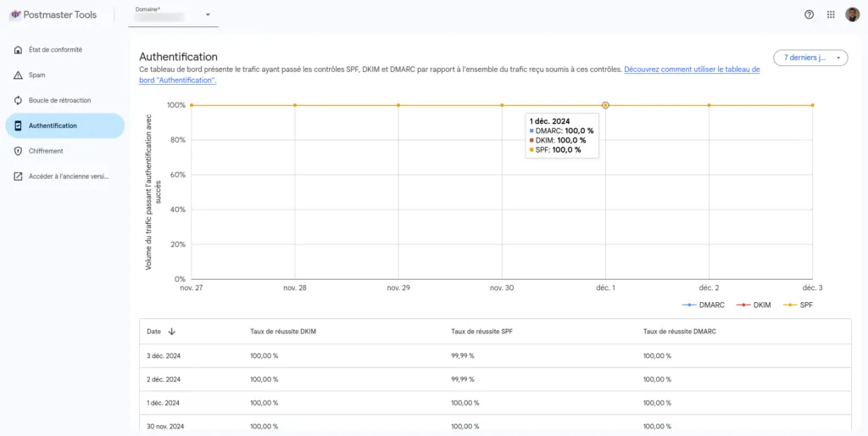This screenshot has height=436, width=868.
Task: Select the 1 déc. 2024 row date
Action: point(163,403)
